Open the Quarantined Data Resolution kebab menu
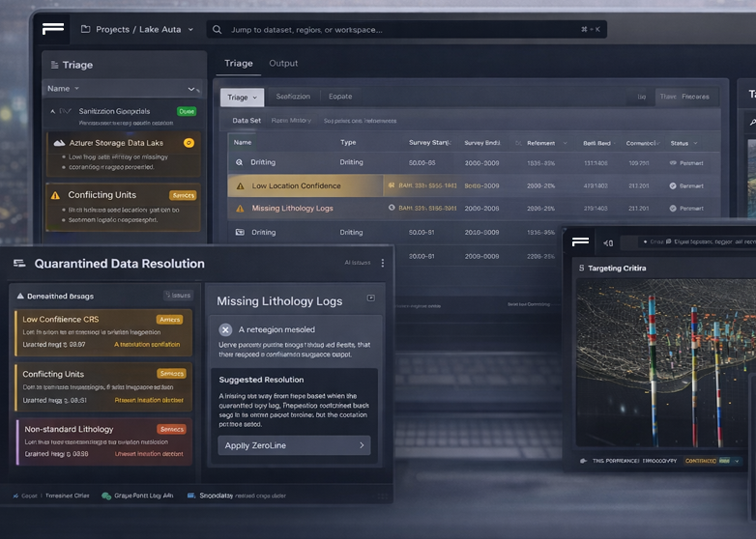 pyautogui.click(x=383, y=263)
